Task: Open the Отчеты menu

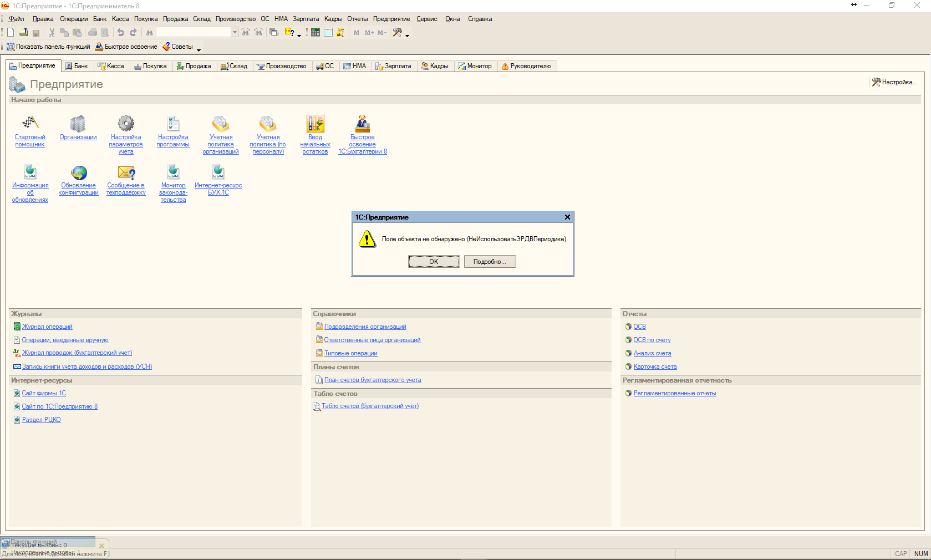Action: (x=358, y=19)
